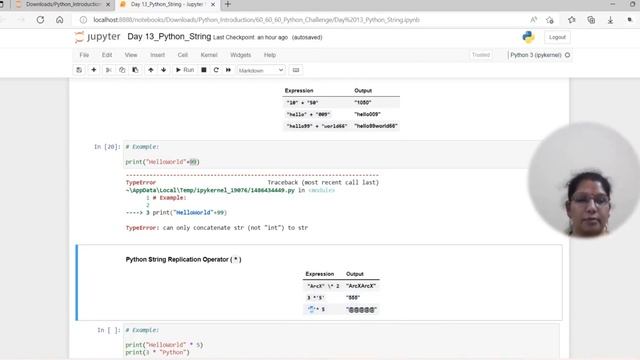Close the Day 13_Python_String tab
The height and width of the screenshot is (360, 640).
pos(213,4)
